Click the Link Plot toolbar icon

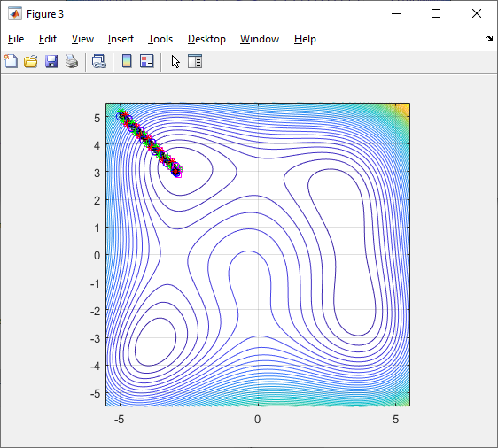[99, 61]
